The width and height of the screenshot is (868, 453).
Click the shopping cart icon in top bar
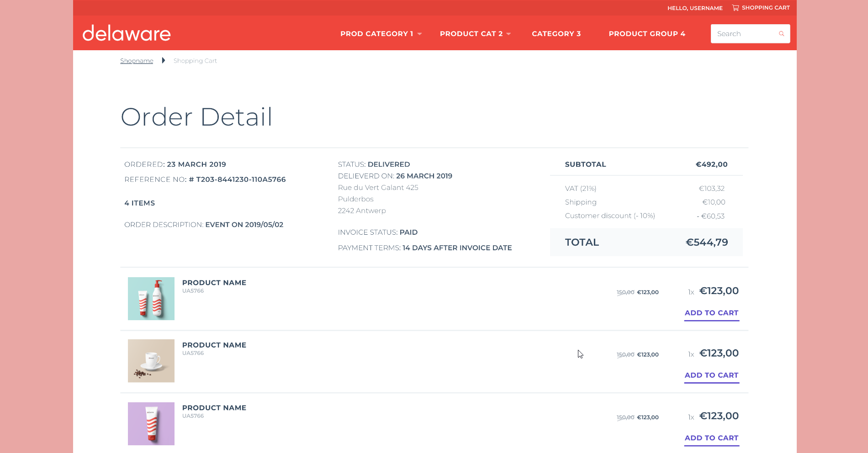click(x=735, y=8)
